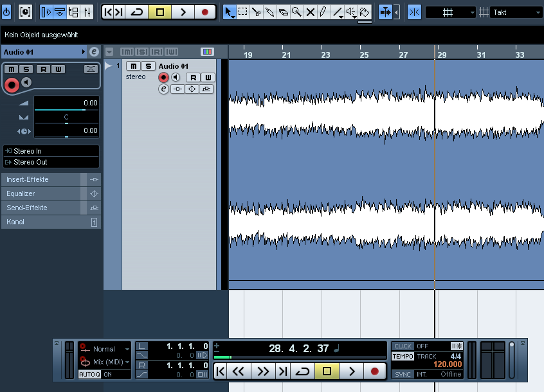The width and height of the screenshot is (544, 392).
Task: Click the 120.000 tempo value
Action: (x=448, y=364)
